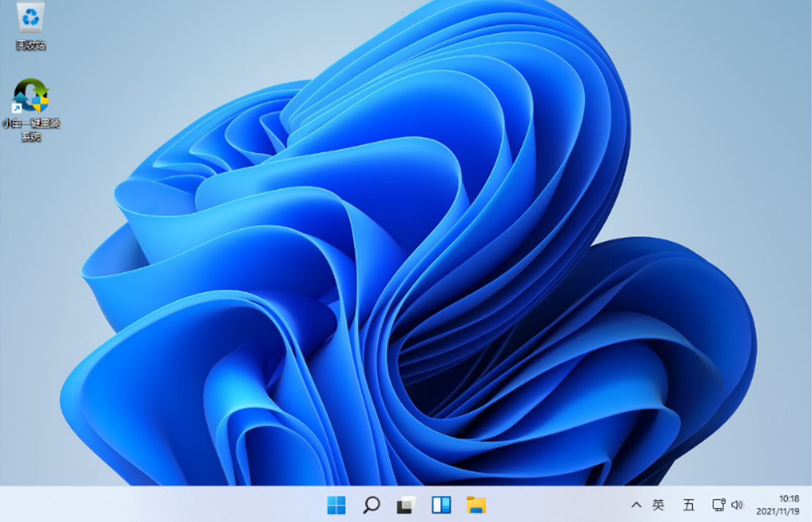Open File Explorer from the taskbar
The height and width of the screenshot is (522, 812).
coord(476,504)
